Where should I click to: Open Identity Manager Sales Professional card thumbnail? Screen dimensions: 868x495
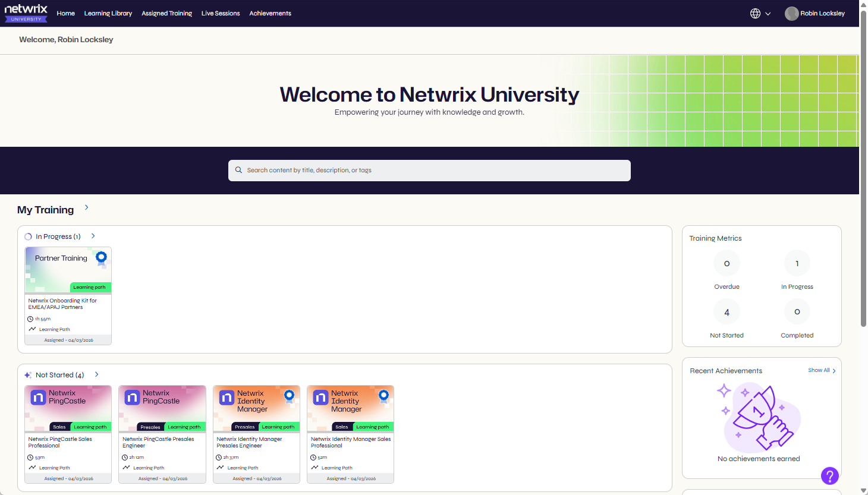pos(350,408)
